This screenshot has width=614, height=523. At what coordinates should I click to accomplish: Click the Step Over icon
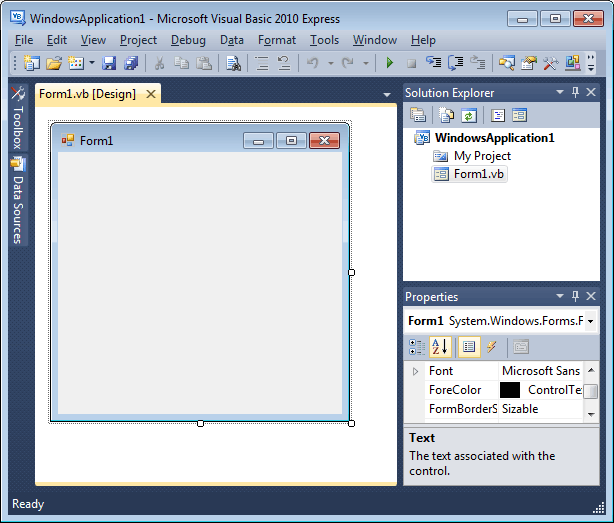coord(455,63)
